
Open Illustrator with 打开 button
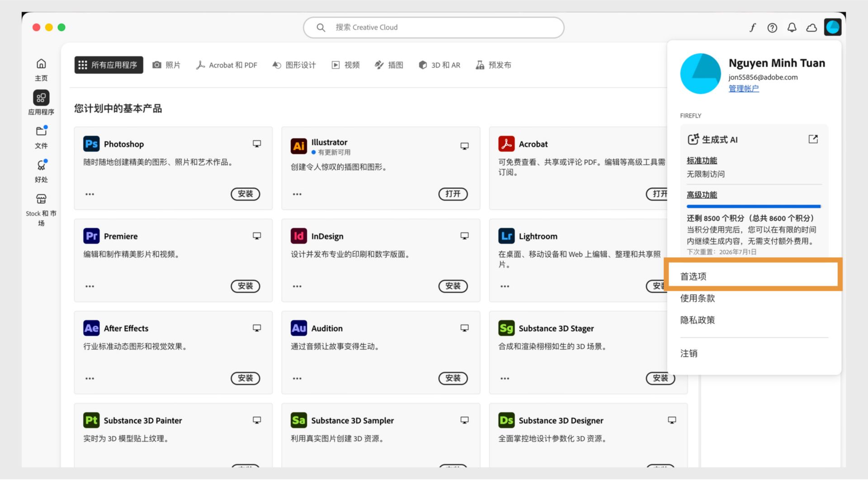453,194
